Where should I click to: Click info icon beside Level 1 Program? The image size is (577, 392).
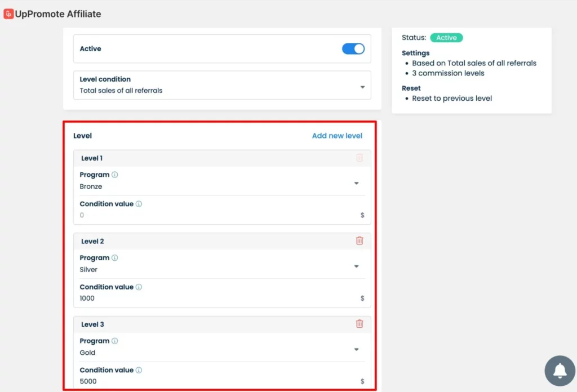tap(115, 175)
